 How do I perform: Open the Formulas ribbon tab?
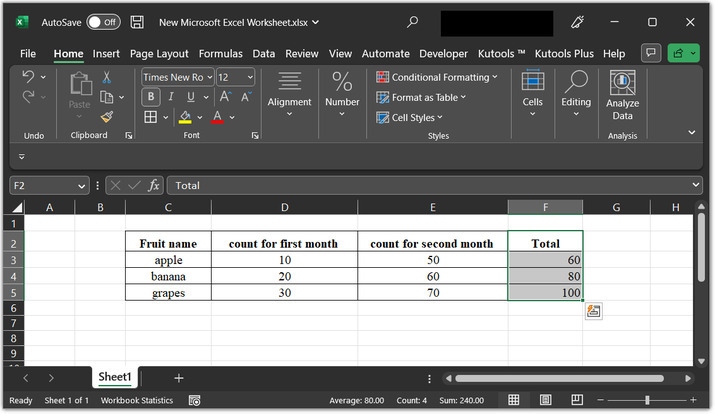220,53
